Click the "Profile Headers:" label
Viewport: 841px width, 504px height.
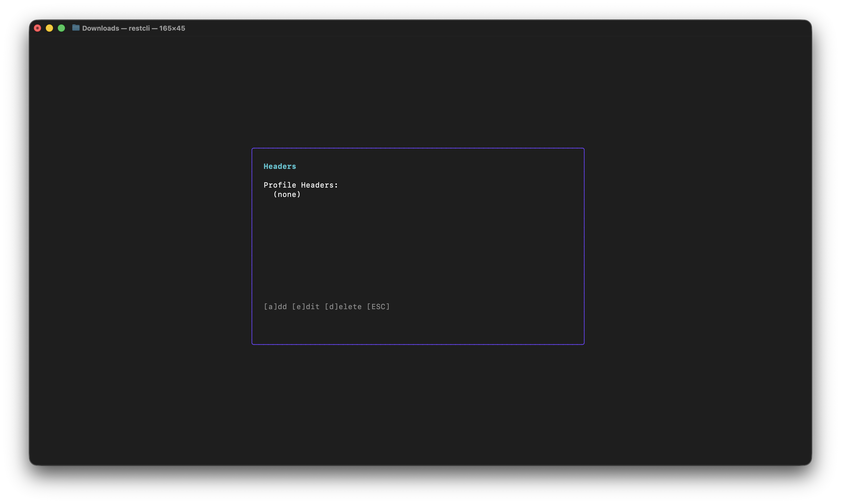click(x=301, y=185)
